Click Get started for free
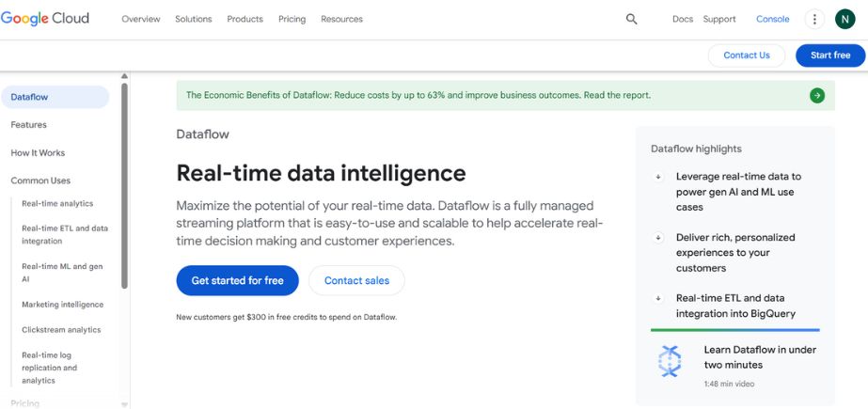The height and width of the screenshot is (409, 868). [238, 280]
